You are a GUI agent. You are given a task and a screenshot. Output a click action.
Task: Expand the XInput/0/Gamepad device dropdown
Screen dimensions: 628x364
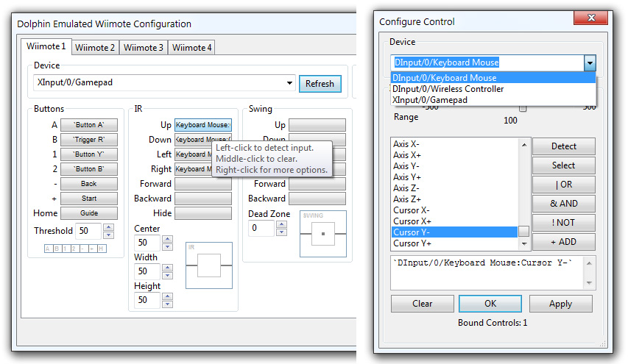pyautogui.click(x=289, y=83)
